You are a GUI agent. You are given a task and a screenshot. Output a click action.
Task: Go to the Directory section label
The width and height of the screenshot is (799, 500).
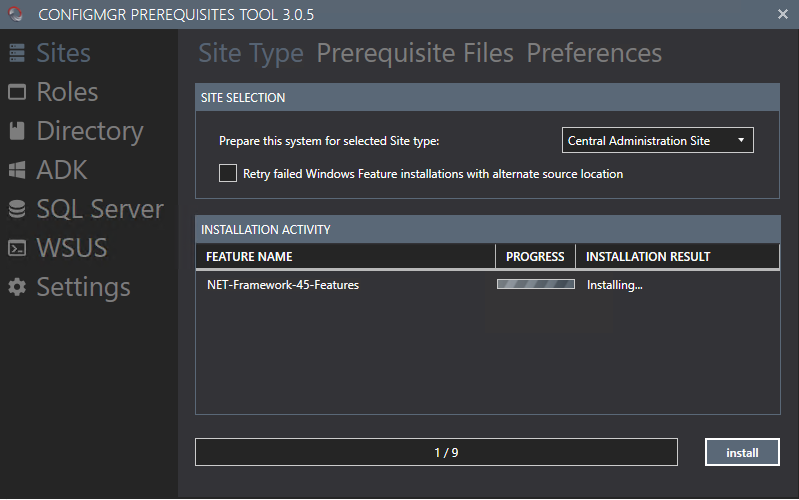click(90, 131)
